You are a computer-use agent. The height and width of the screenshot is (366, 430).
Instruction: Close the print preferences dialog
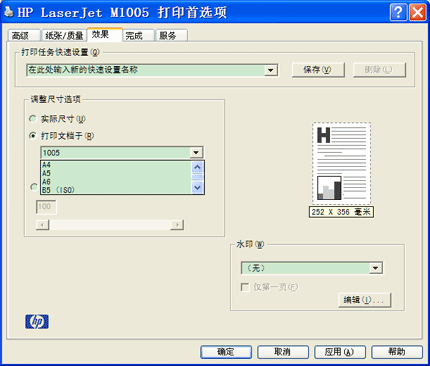pyautogui.click(x=418, y=12)
